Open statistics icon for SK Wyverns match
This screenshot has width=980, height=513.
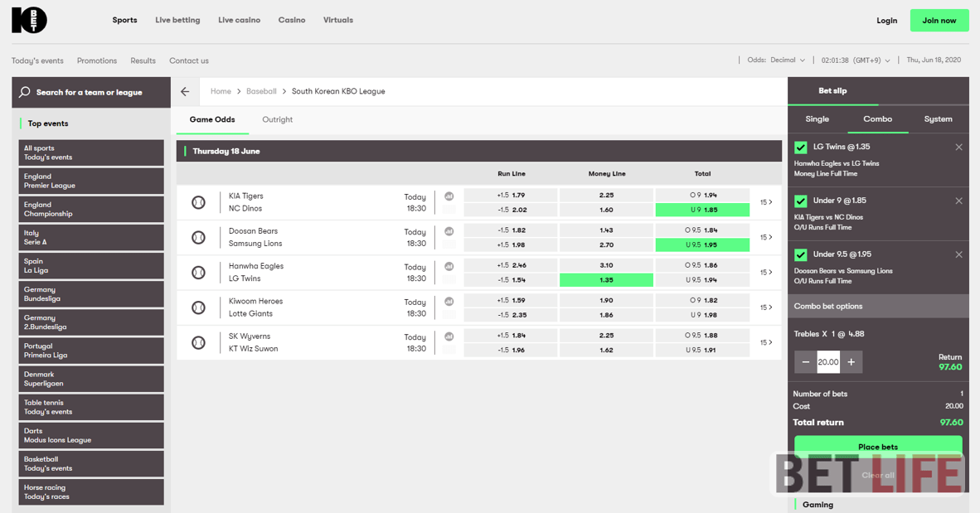449,336
